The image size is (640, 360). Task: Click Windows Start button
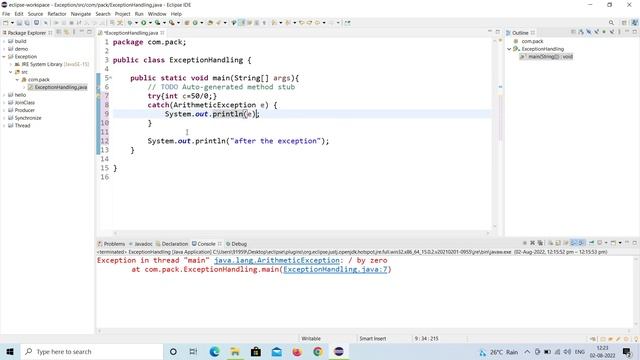(x=10, y=351)
